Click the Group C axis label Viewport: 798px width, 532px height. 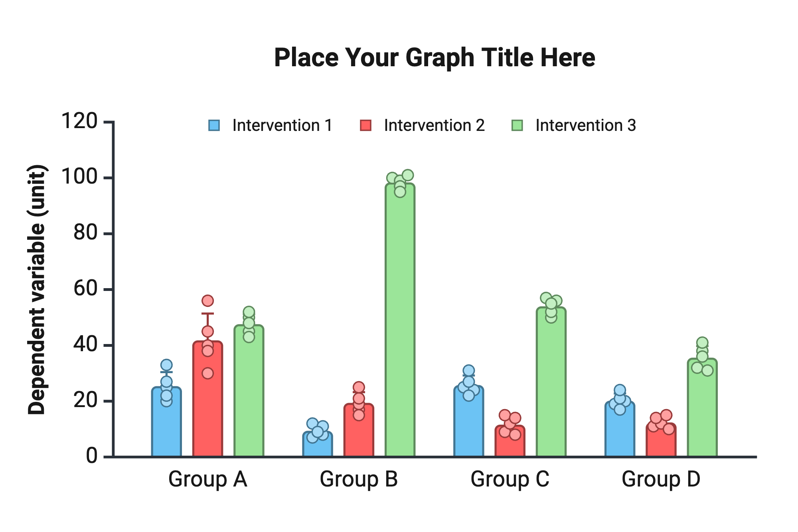click(510, 479)
